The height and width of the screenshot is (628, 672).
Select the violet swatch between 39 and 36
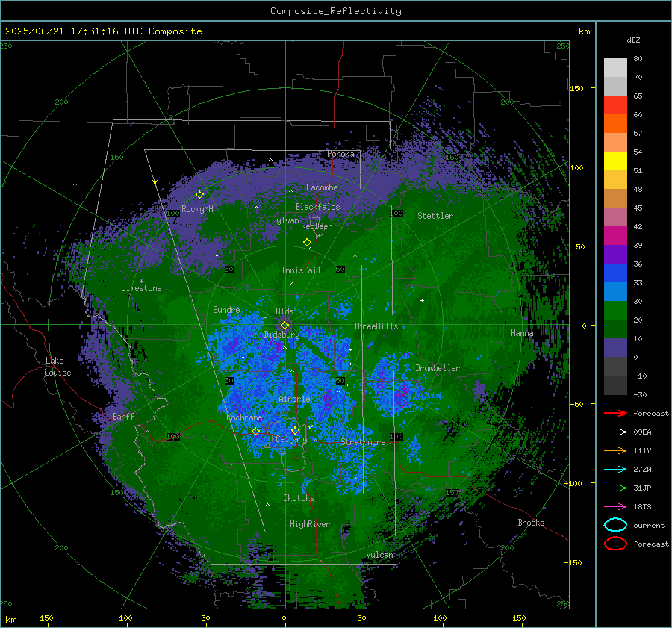coord(615,254)
